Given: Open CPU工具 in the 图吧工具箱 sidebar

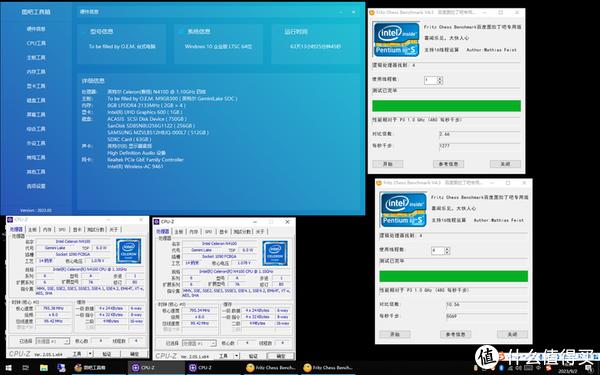Looking at the screenshot, I should click(36, 43).
